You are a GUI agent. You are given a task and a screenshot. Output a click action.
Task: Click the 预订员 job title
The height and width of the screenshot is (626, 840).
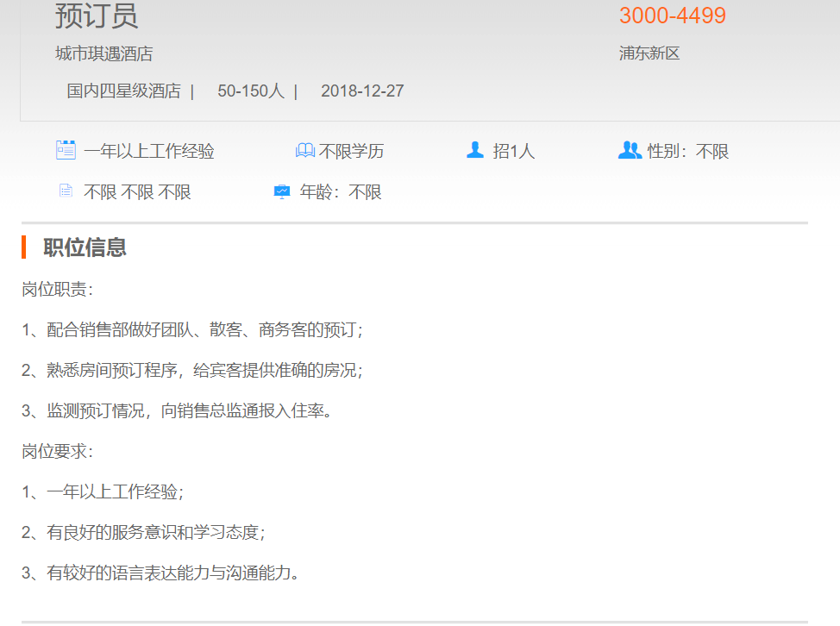pyautogui.click(x=96, y=16)
